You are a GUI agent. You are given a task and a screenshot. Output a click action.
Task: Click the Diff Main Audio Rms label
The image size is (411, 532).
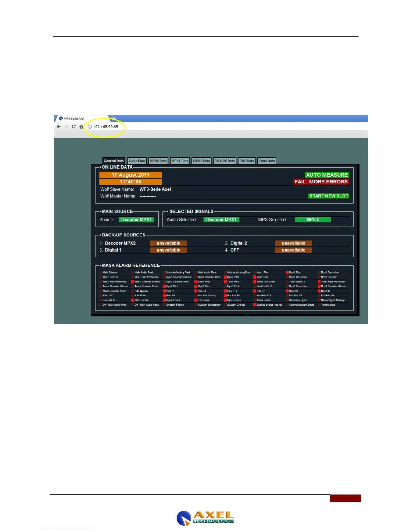click(x=115, y=305)
